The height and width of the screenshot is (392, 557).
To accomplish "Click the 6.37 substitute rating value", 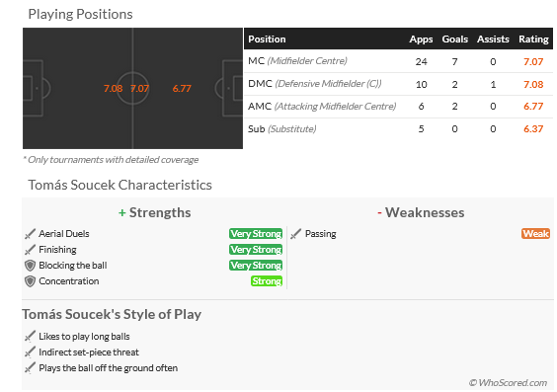I will 533,129.
